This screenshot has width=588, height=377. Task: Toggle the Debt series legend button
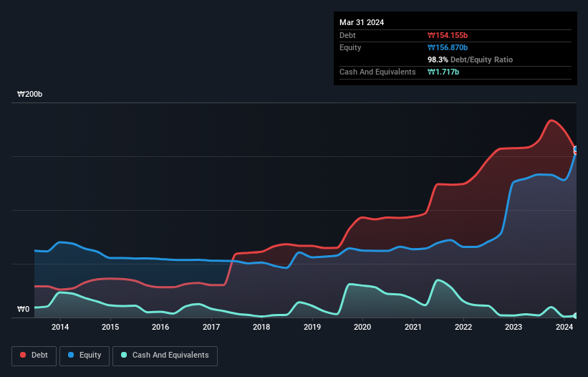pos(34,355)
